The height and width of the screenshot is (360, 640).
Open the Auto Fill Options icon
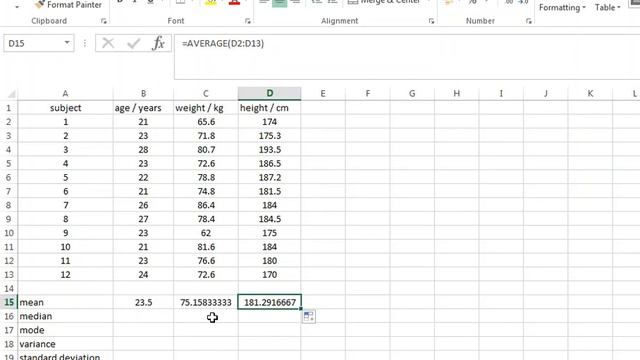(x=309, y=316)
